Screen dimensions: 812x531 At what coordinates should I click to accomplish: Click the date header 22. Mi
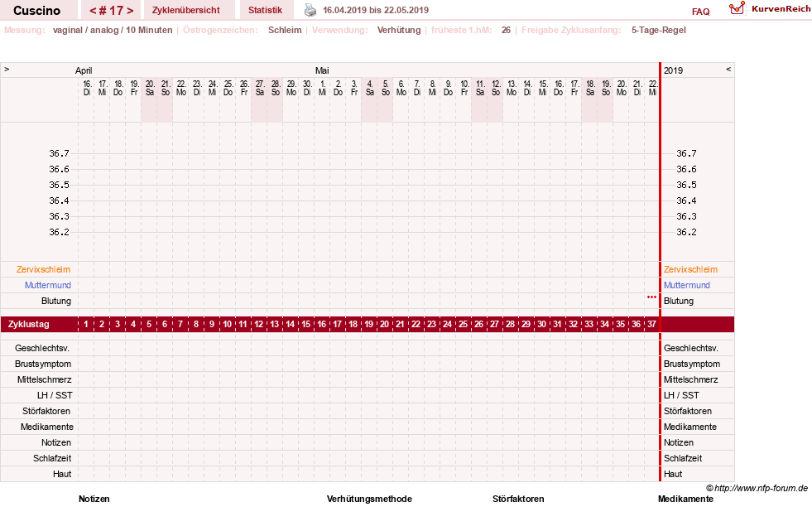(x=653, y=88)
